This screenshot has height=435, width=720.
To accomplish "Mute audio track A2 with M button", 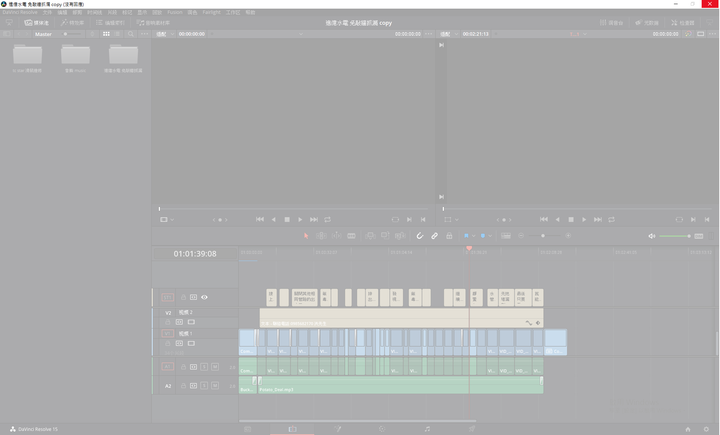I will pyautogui.click(x=215, y=385).
